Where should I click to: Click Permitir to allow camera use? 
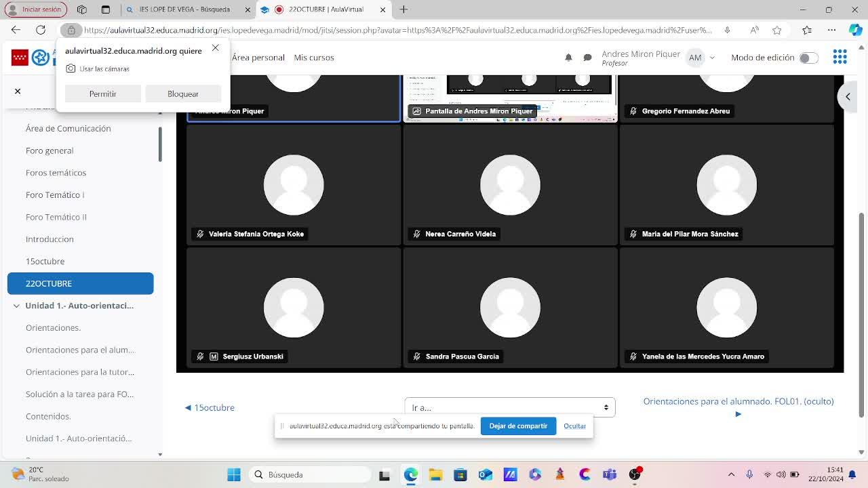click(x=103, y=94)
